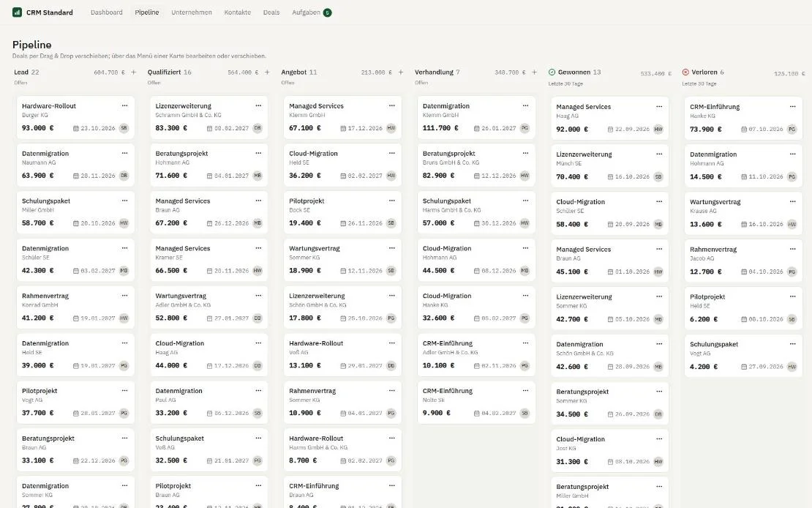This screenshot has width=812, height=508.
Task: Open menu of Pilotprojekt Held SE card
Action: point(793,296)
